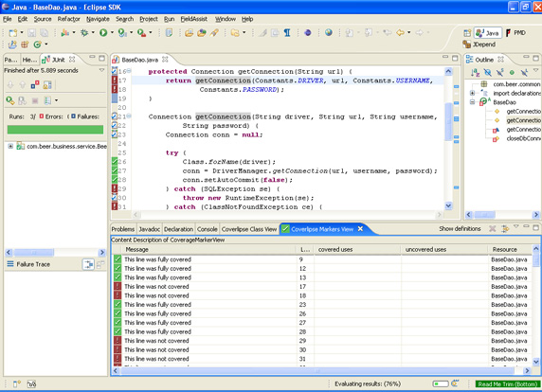Click Show definitions in markers view
This screenshot has height=392, width=542.
tap(460, 228)
